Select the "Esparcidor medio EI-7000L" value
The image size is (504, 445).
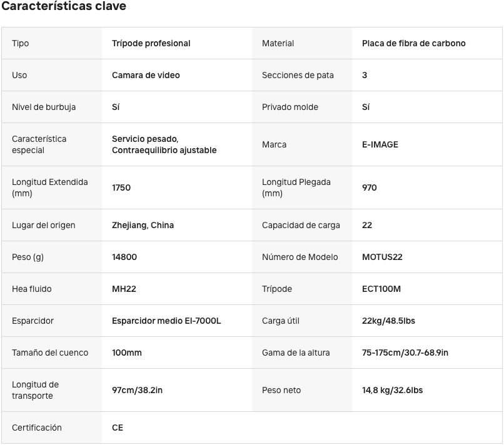click(166, 321)
